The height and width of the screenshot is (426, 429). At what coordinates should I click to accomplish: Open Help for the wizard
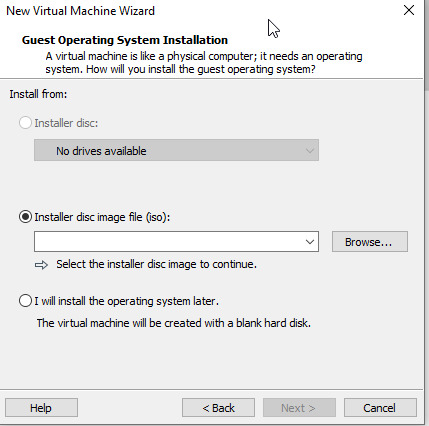(x=41, y=408)
